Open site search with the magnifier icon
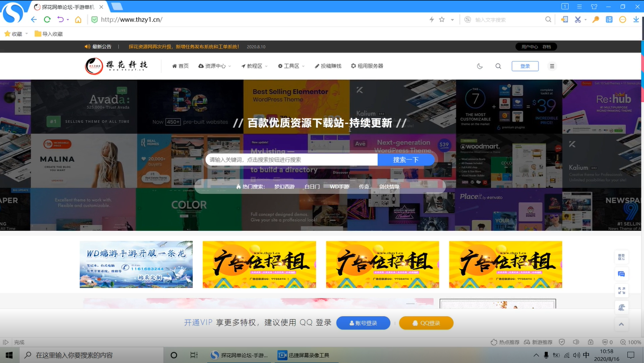 498,66
